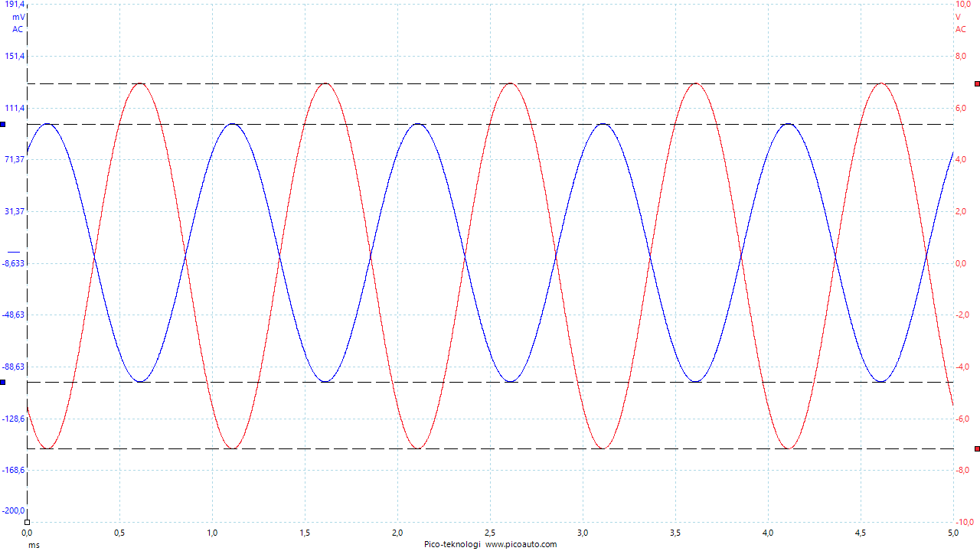This screenshot has width=980, height=551.
Task: Click the time axis value '5,0'
Action: (x=952, y=532)
